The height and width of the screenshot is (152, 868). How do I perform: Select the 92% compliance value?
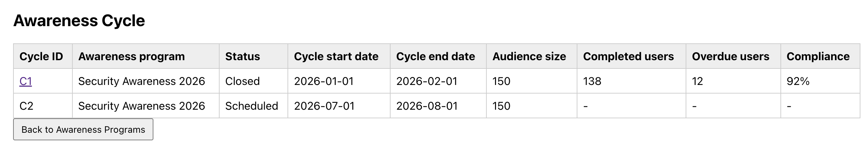click(798, 81)
